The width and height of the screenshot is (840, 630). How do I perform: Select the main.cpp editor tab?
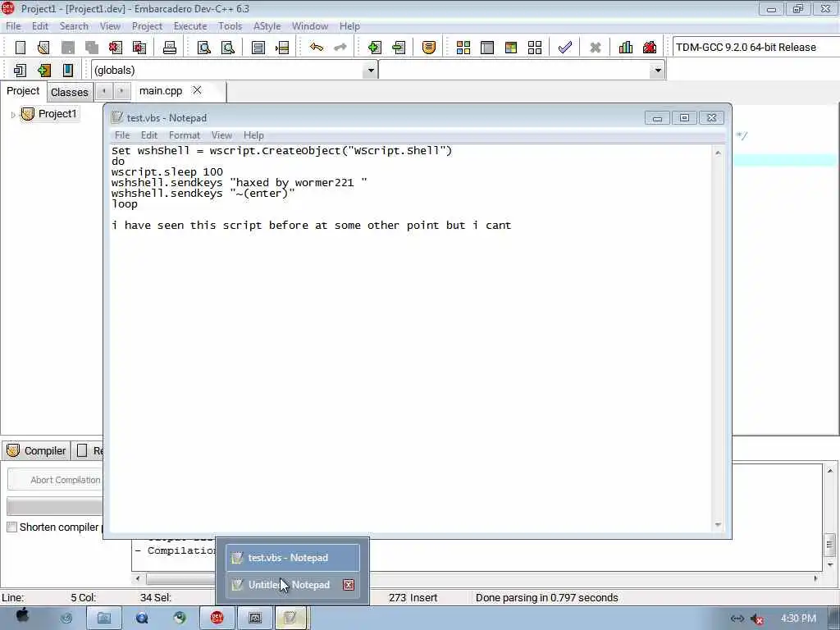coord(161,91)
